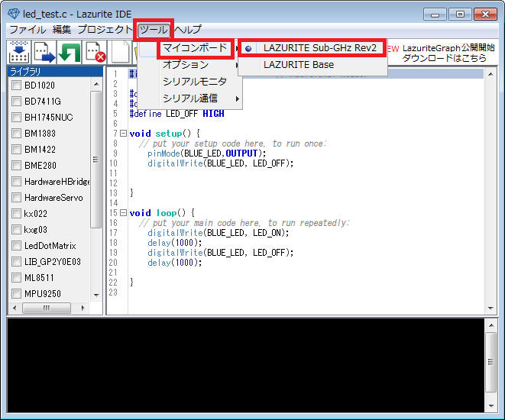The width and height of the screenshot is (505, 420).
Task: Click the console output scroll up arrow
Action: coord(490,325)
